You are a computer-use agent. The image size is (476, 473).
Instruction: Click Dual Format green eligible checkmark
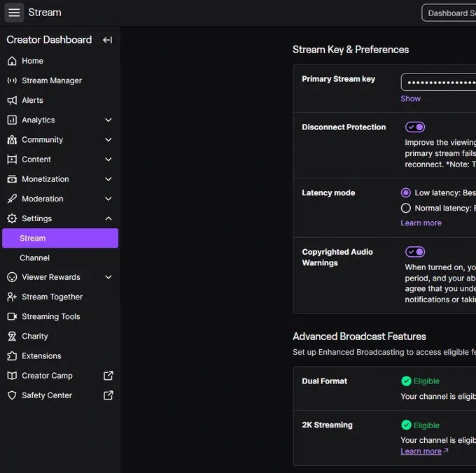click(x=406, y=381)
